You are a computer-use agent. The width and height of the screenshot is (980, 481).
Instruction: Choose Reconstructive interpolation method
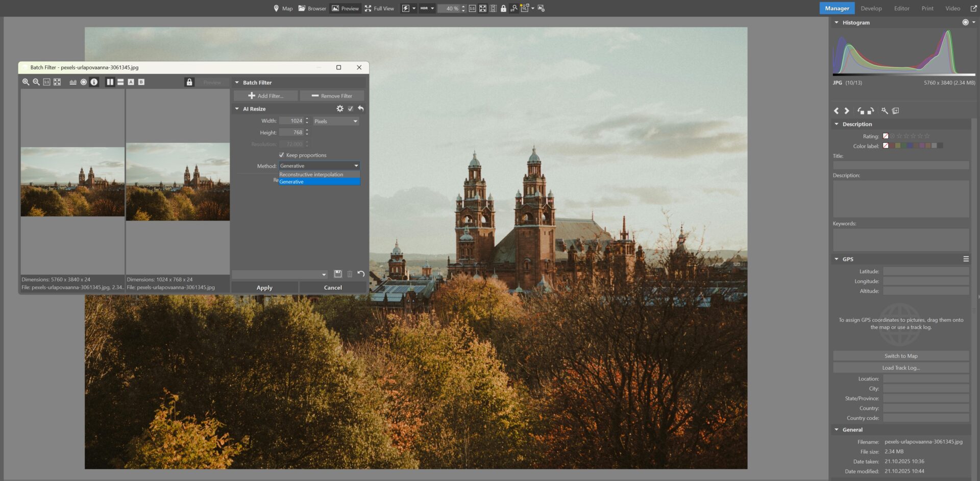pos(320,175)
